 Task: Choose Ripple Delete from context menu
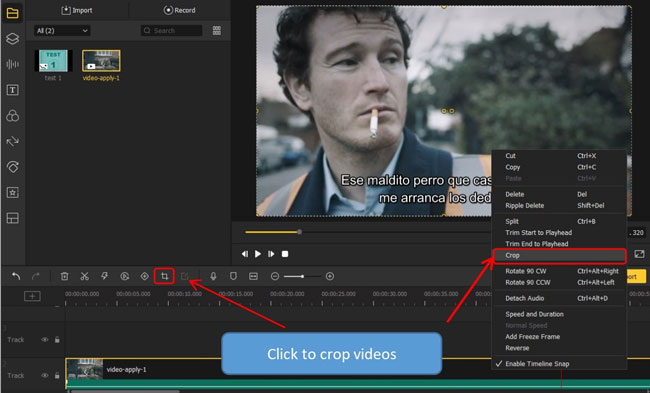coord(559,205)
